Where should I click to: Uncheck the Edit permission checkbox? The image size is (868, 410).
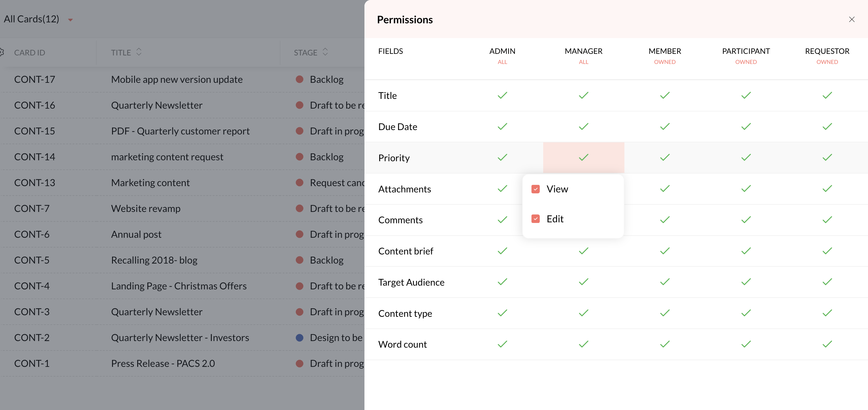click(535, 219)
